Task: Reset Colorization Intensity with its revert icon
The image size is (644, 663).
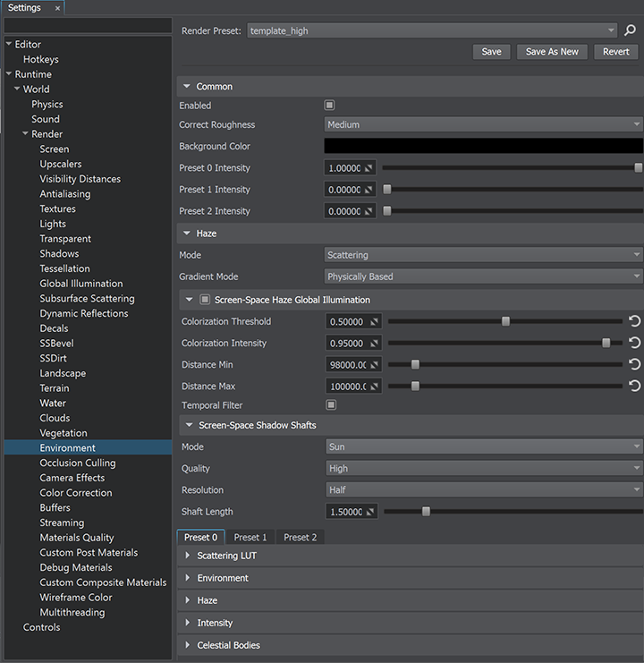Action: 635,343
